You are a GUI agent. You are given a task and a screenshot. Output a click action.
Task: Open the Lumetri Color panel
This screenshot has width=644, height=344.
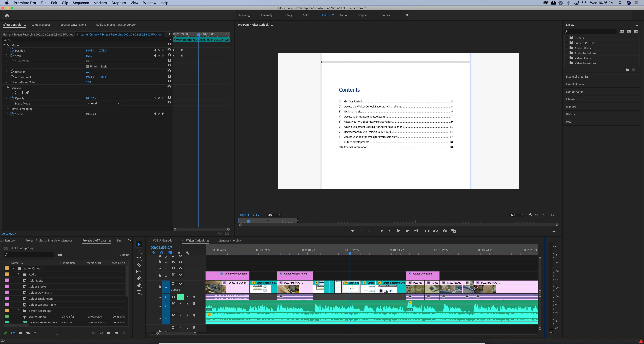click(x=574, y=92)
